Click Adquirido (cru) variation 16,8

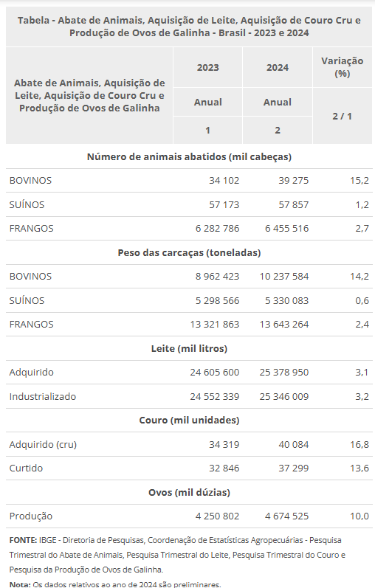(x=359, y=445)
